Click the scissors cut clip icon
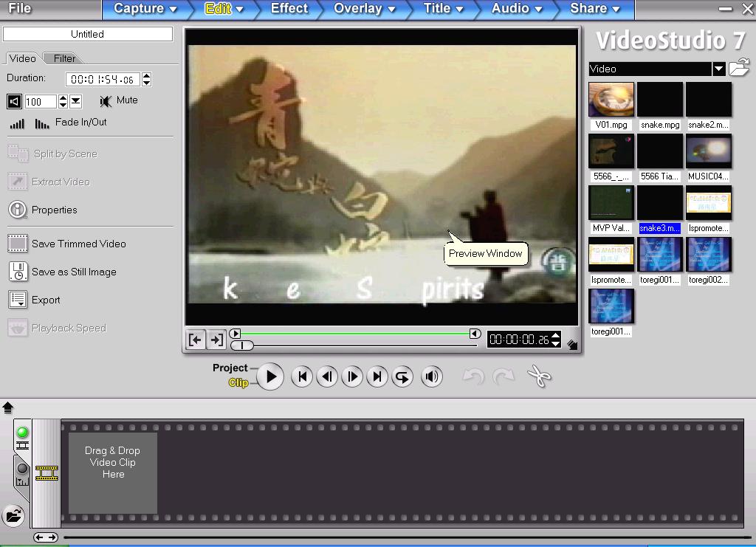 [x=540, y=376]
